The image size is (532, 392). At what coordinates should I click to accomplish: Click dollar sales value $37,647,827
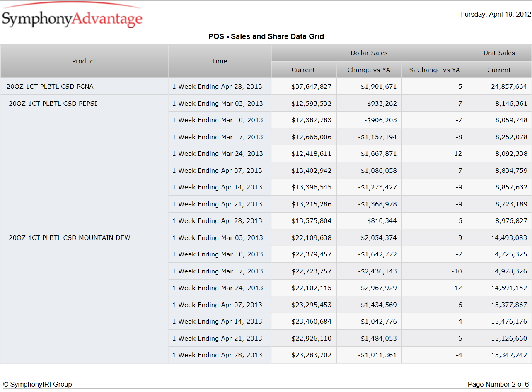pyautogui.click(x=311, y=87)
